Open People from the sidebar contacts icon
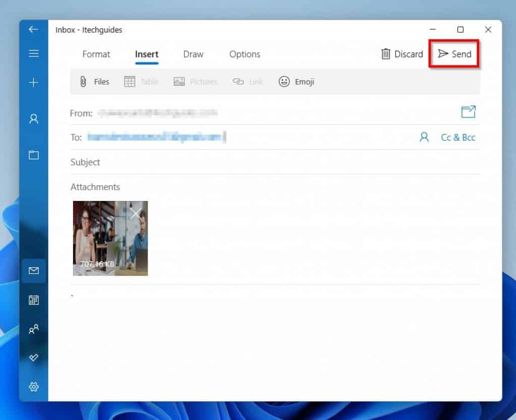This screenshot has width=516, height=420. [x=34, y=329]
